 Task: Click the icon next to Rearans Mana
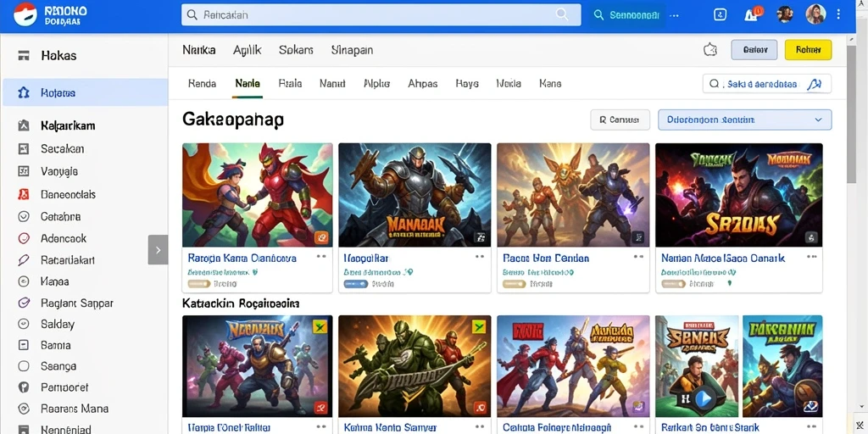click(23, 409)
